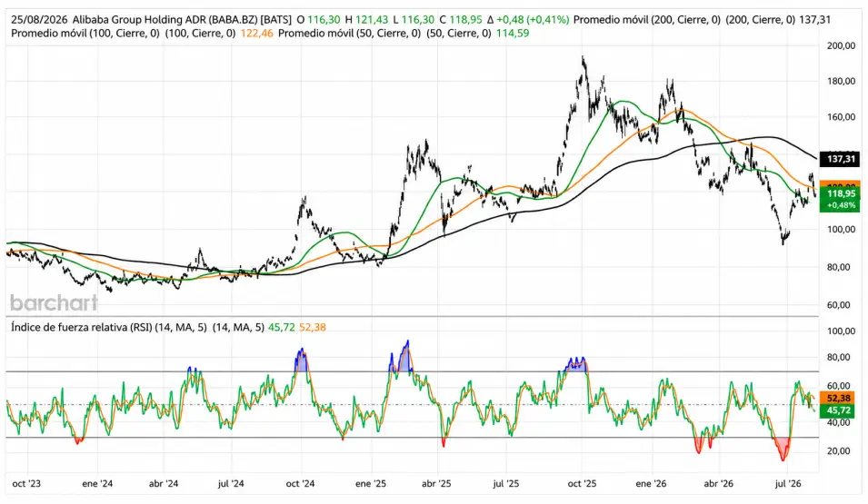Click the date 25/08/2026 in the header
This screenshot has width=868, height=504.
click(39, 19)
